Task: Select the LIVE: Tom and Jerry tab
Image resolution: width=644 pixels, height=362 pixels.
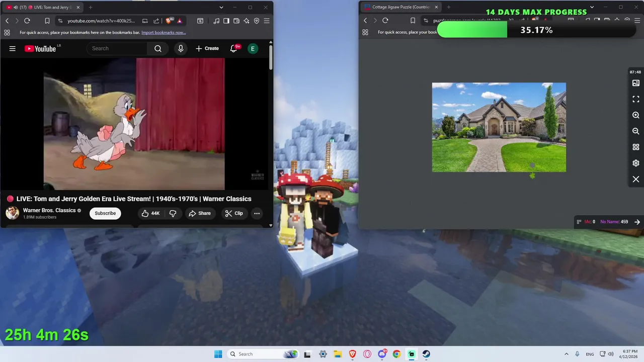Action: 42,7
